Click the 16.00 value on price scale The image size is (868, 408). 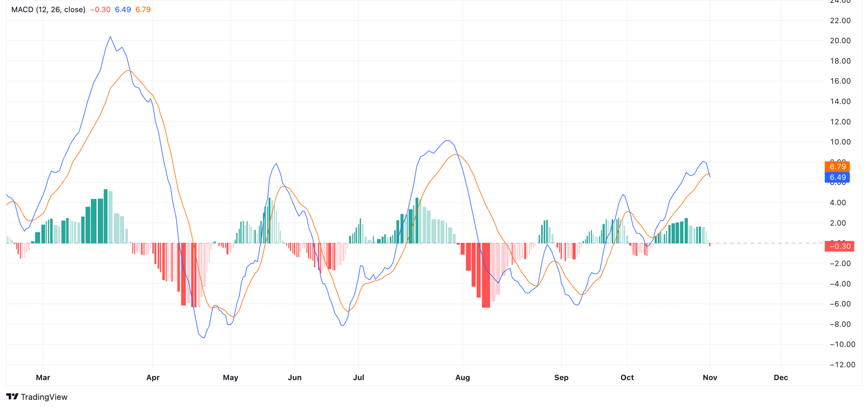(840, 81)
